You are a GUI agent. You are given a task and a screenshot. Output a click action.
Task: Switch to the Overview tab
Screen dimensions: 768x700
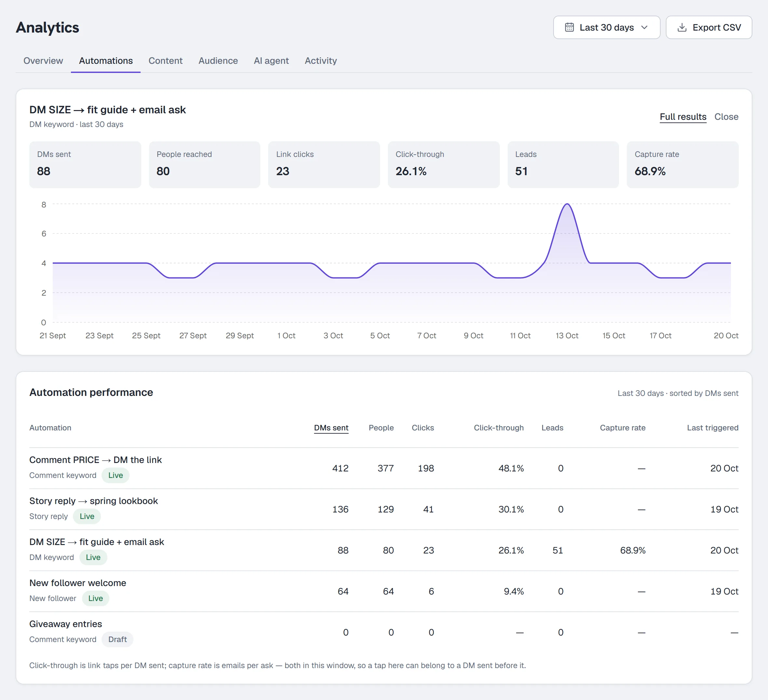tap(43, 61)
